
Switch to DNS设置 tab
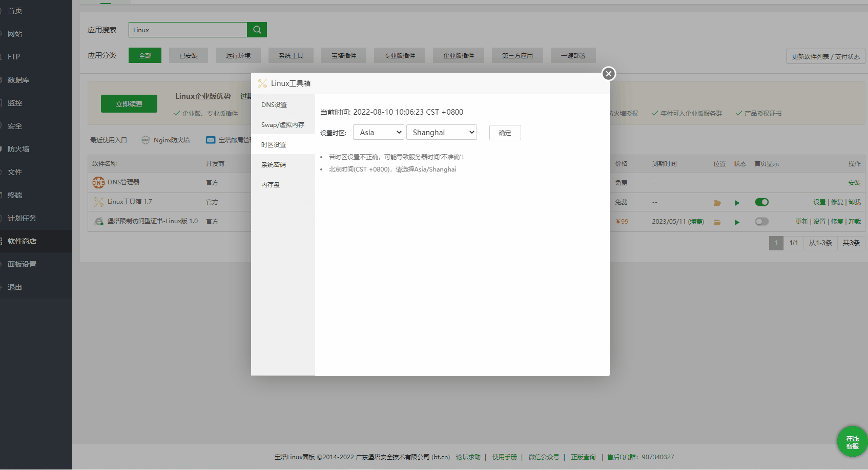pos(283,104)
